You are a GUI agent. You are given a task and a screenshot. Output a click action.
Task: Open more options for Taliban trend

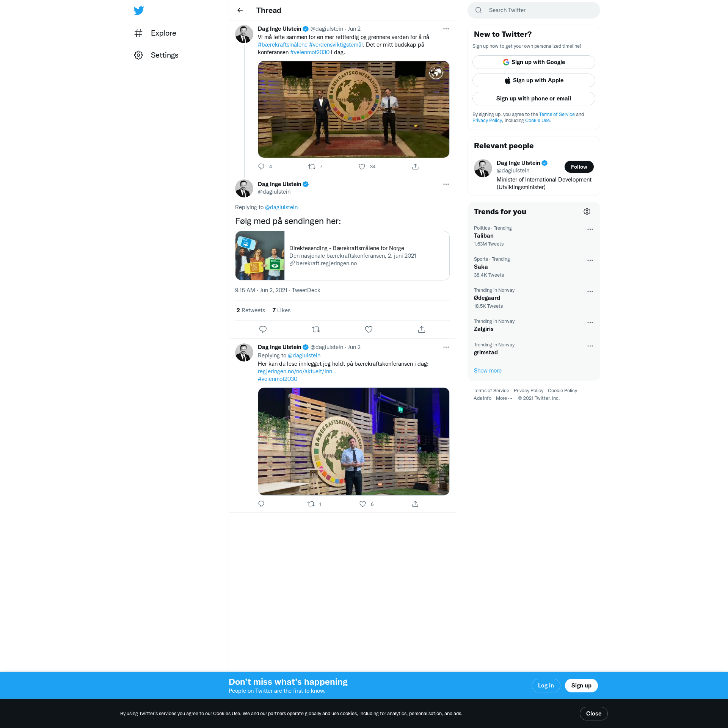(590, 229)
